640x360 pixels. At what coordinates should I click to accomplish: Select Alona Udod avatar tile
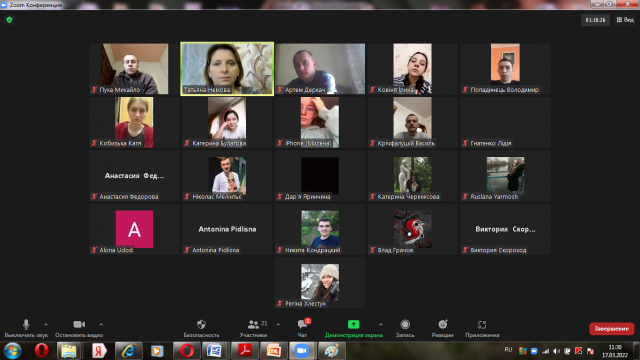134,229
